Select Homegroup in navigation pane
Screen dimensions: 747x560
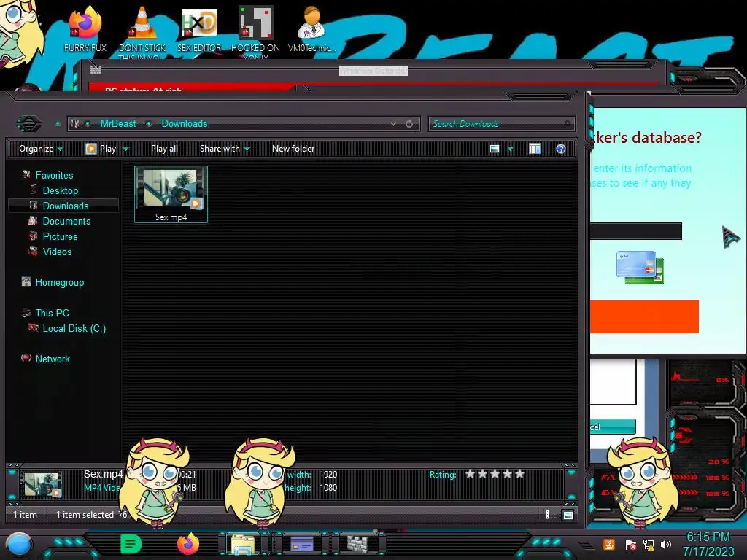(60, 282)
